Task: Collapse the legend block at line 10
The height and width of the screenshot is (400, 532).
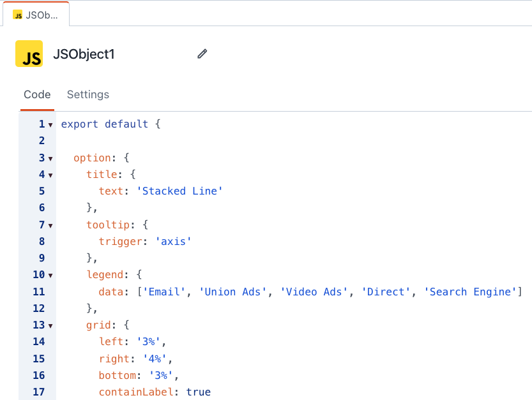Action: coord(50,276)
